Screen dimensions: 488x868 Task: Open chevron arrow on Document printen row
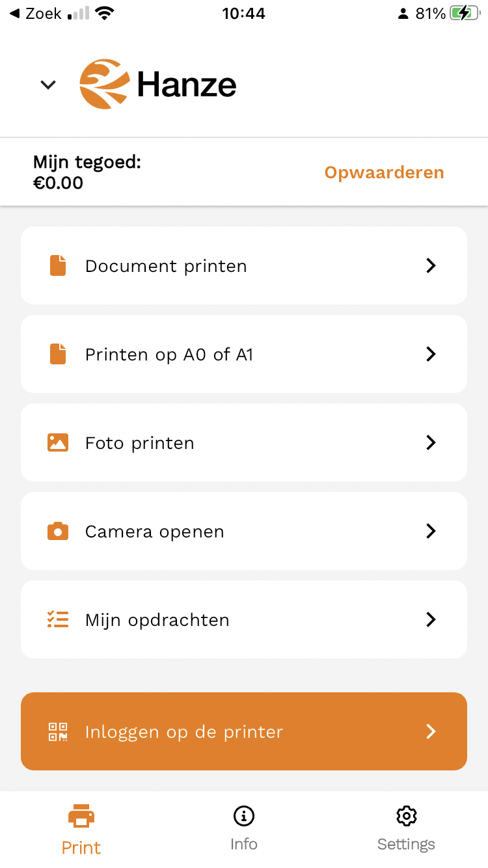pyautogui.click(x=430, y=265)
